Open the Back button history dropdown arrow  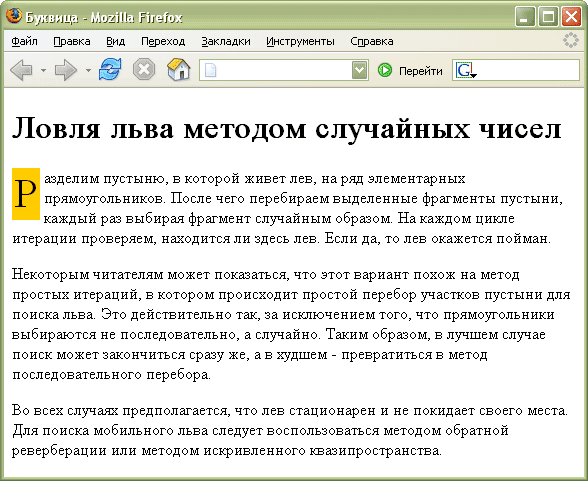click(x=44, y=70)
